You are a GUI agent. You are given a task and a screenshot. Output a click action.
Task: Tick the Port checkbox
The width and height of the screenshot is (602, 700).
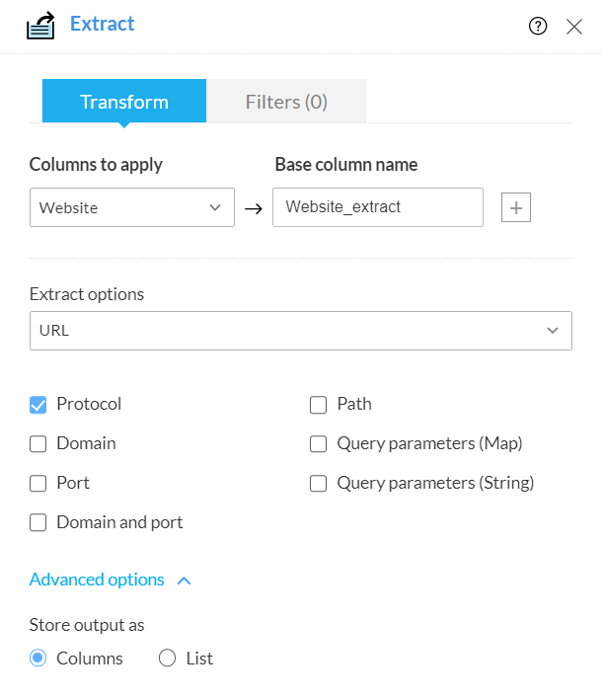38,484
